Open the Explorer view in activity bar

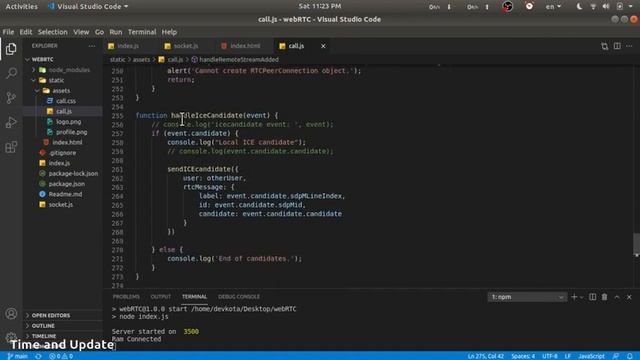11,49
